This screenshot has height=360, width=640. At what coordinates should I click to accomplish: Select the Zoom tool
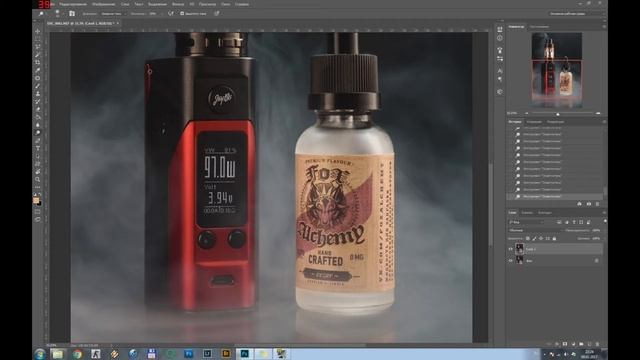[x=38, y=179]
